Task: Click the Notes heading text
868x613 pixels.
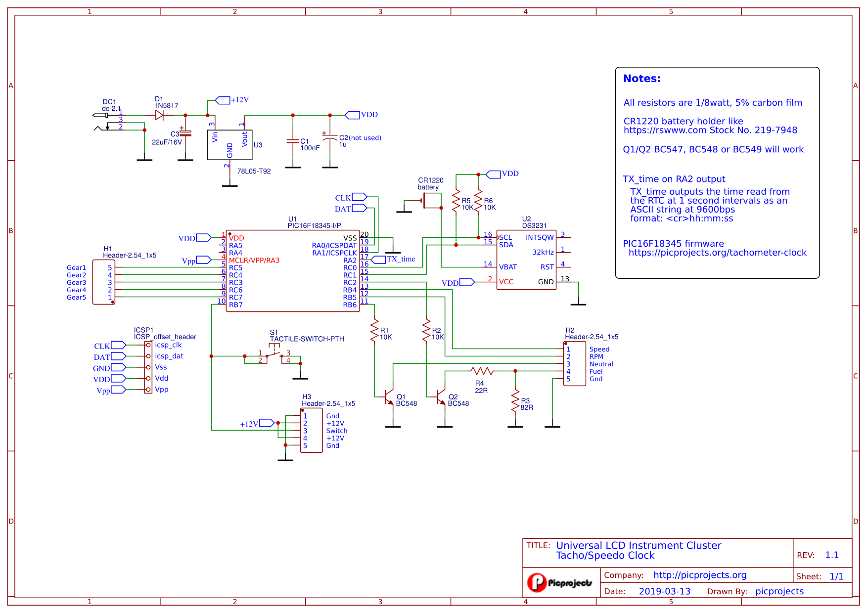Action: tap(641, 79)
